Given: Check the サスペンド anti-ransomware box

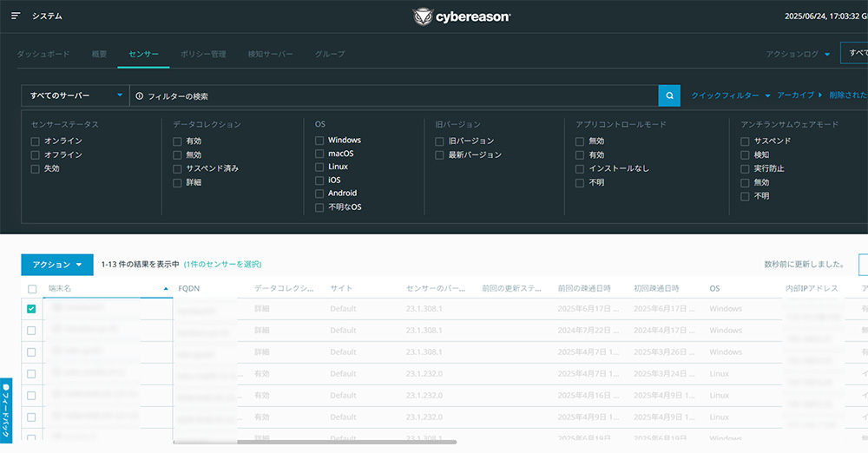Looking at the screenshot, I should tap(745, 141).
